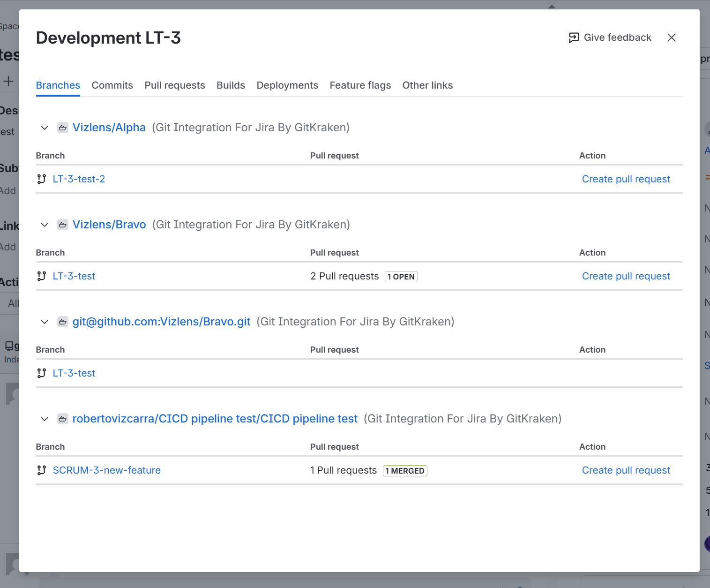Click the branch icon next to LT-3-test-2

[42, 179]
